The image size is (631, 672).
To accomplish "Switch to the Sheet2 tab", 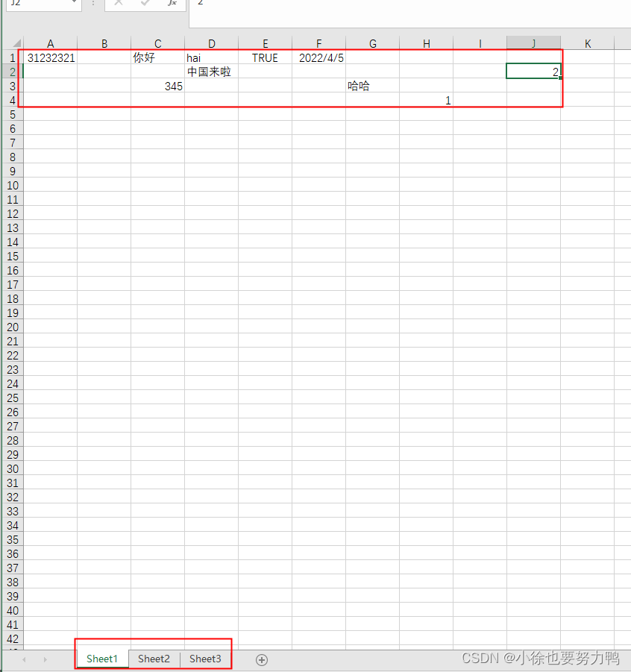I will tap(154, 659).
